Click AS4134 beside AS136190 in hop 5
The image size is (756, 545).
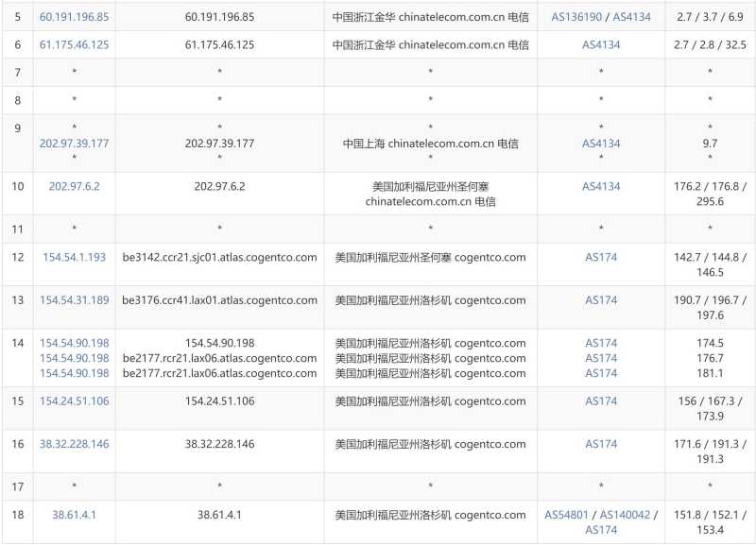pyautogui.click(x=632, y=17)
